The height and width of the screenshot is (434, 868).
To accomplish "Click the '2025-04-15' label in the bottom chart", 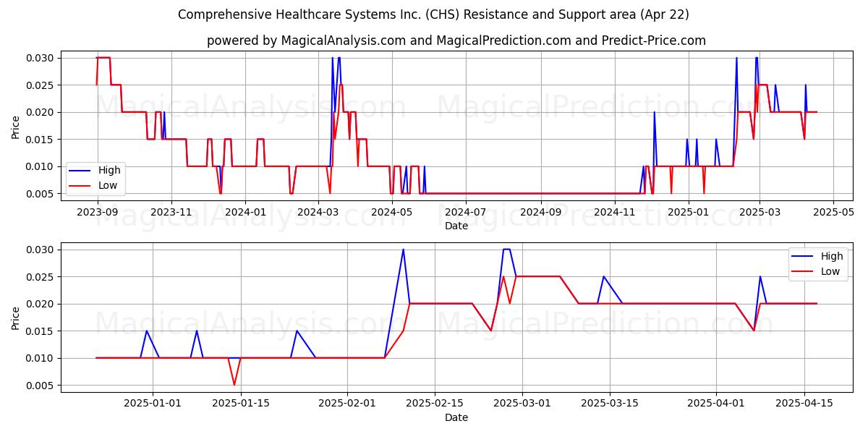I will [x=804, y=404].
